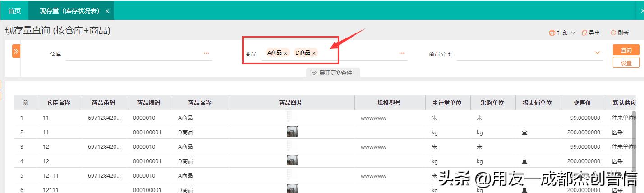Click the 主计量单位 column header
644x193 pixels.
(448, 103)
